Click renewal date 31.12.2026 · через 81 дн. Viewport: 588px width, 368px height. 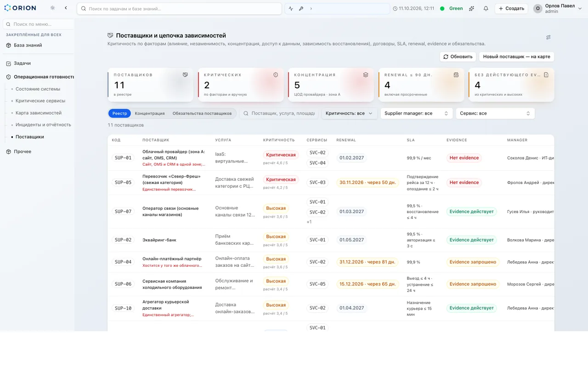point(367,262)
